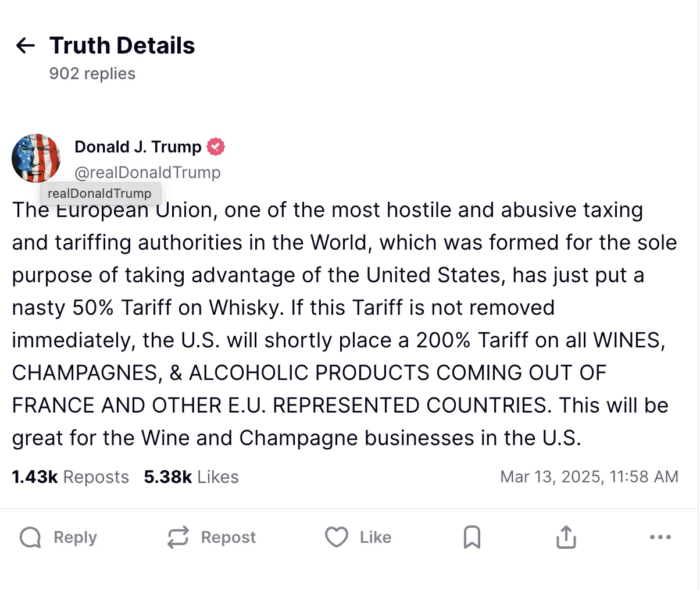View the 1.43k Reposts list
Viewport: 700px width, 590px height.
point(70,477)
